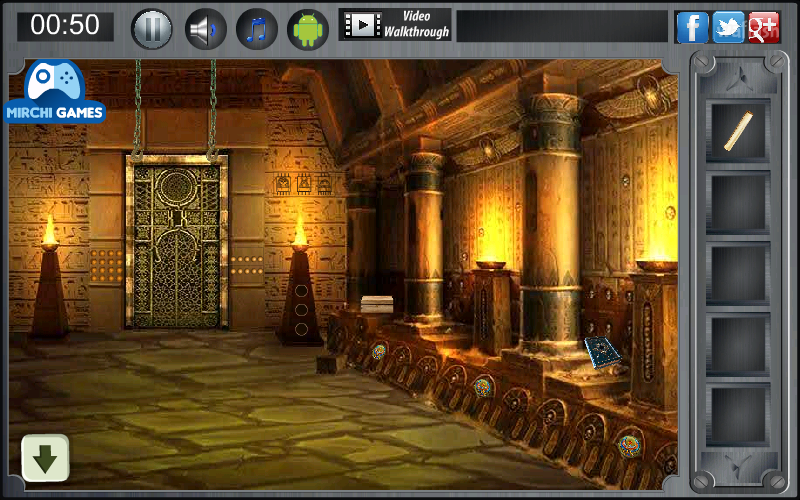Inspect the stack of papers on the ledge
This screenshot has height=500, width=800.
(x=377, y=304)
